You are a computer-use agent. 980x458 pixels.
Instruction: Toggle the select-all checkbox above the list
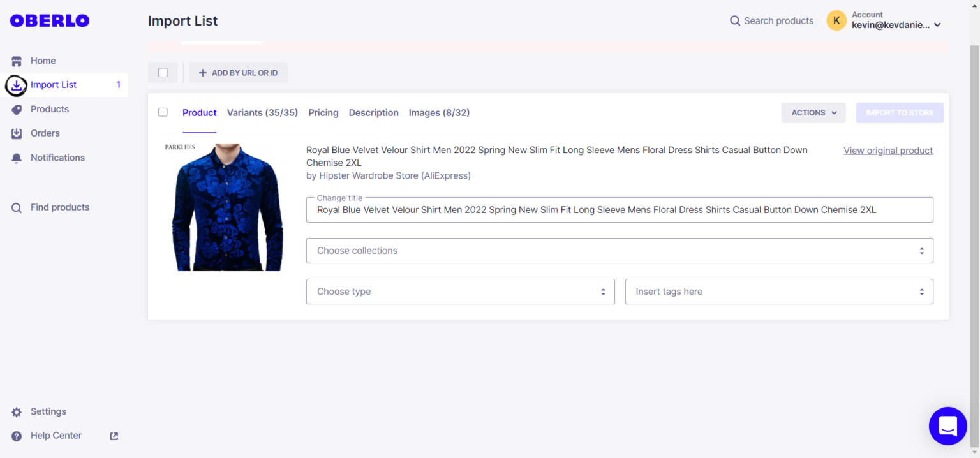click(x=163, y=73)
